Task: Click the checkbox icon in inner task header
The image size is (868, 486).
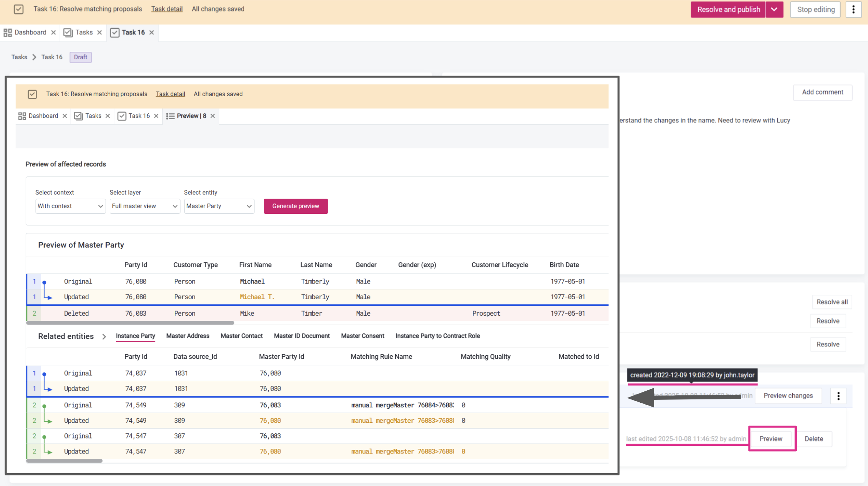Action: coord(32,94)
